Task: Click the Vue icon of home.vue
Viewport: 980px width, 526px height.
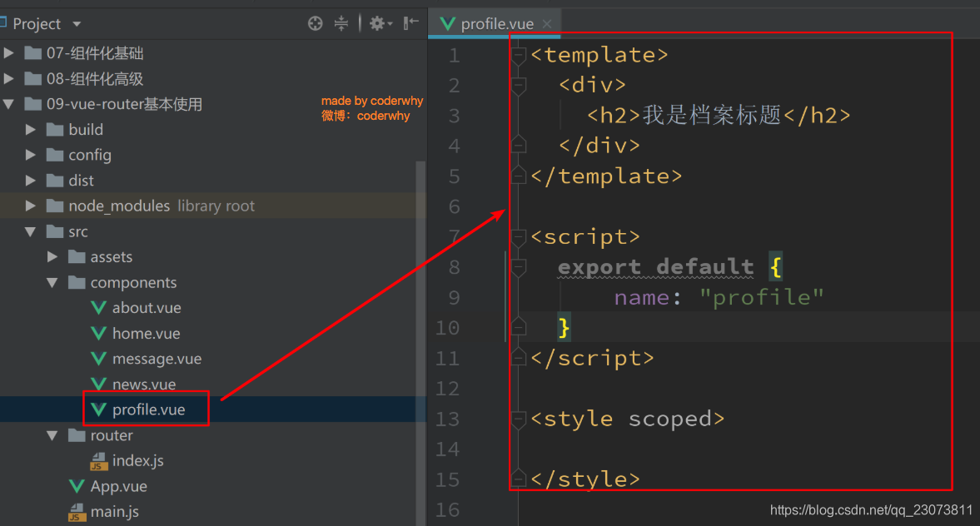Action: pyautogui.click(x=98, y=334)
